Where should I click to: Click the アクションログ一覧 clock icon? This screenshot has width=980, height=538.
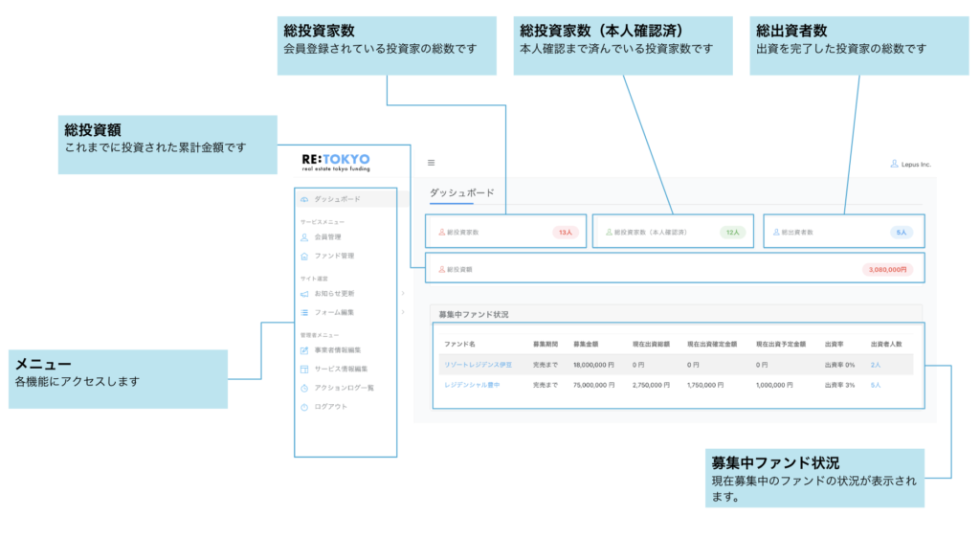(304, 388)
